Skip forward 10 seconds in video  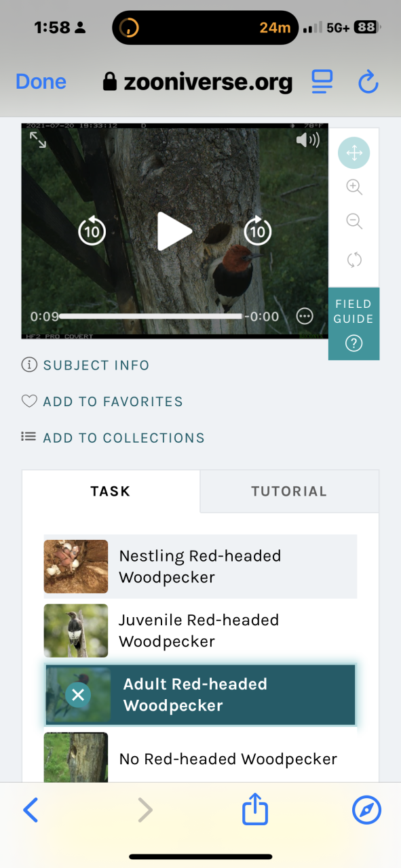[257, 231]
